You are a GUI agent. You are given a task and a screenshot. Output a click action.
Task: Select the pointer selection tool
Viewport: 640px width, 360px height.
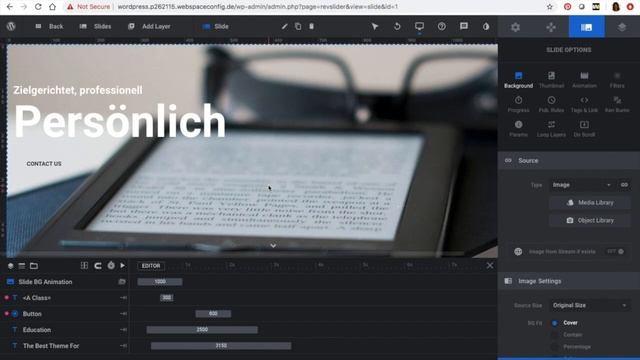pyautogui.click(x=375, y=27)
